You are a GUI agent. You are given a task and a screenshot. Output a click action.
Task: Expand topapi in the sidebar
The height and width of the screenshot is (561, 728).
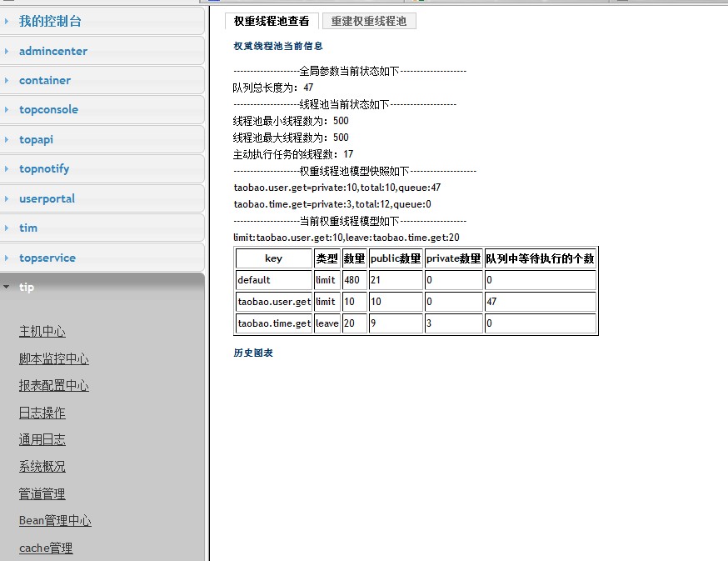102,139
